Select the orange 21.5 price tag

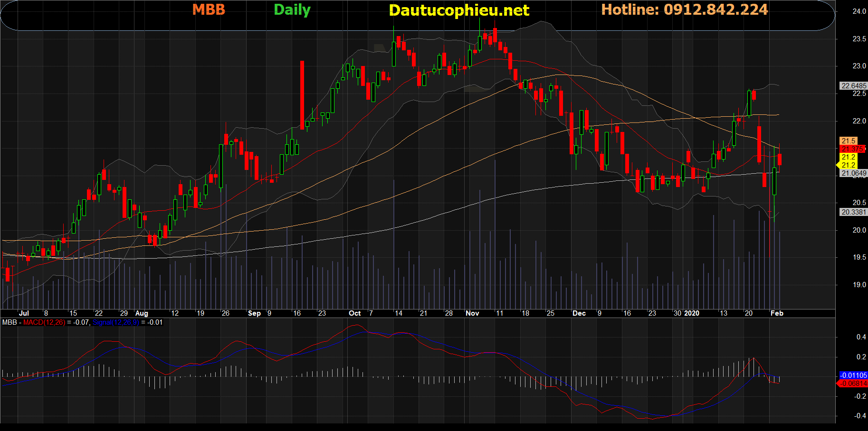(x=849, y=141)
